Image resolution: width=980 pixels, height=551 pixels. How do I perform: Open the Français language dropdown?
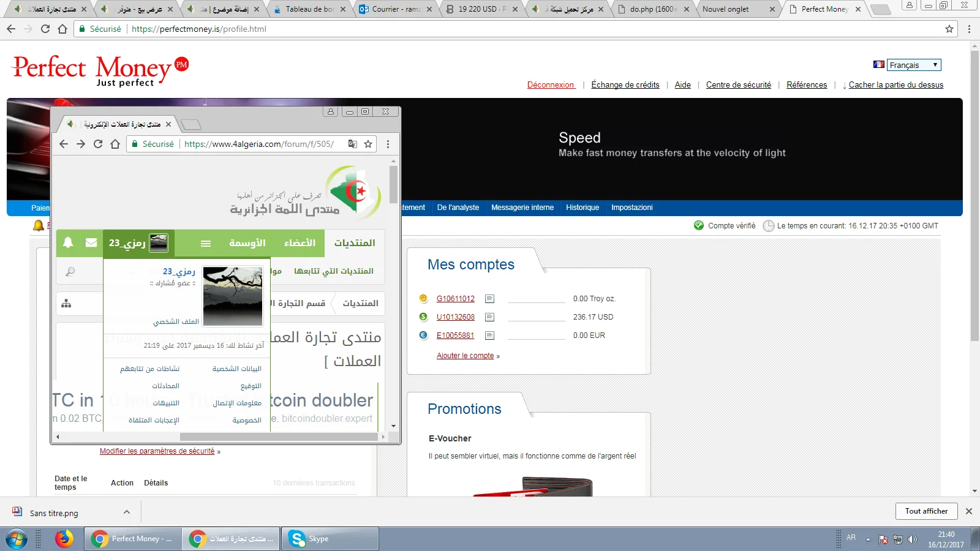(x=913, y=65)
